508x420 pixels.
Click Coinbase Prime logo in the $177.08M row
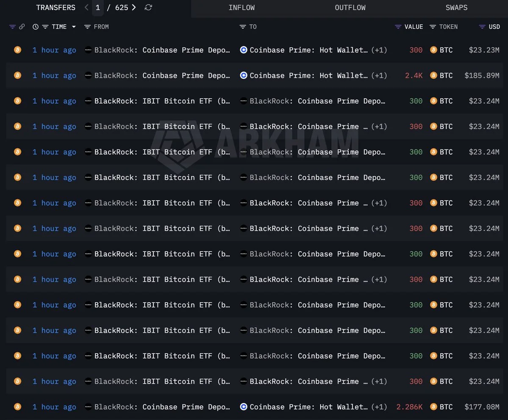point(243,407)
